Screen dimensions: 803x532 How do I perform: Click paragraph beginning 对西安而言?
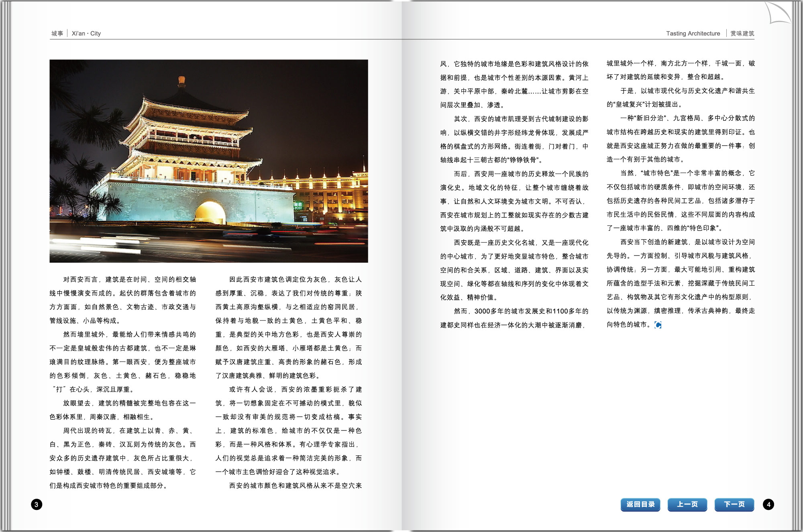[122, 300]
